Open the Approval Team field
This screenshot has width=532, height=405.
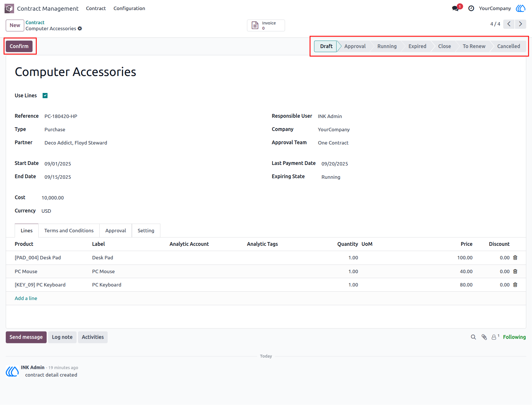(333, 143)
